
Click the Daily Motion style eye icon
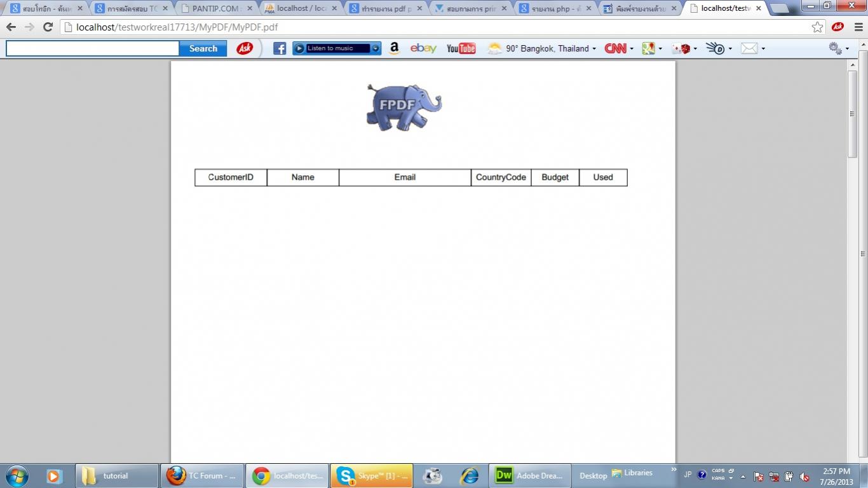(x=715, y=48)
